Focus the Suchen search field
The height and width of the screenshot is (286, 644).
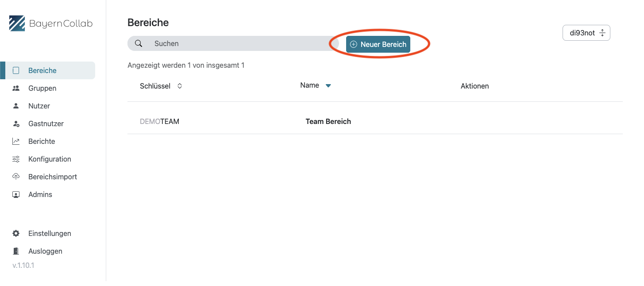pos(239,43)
